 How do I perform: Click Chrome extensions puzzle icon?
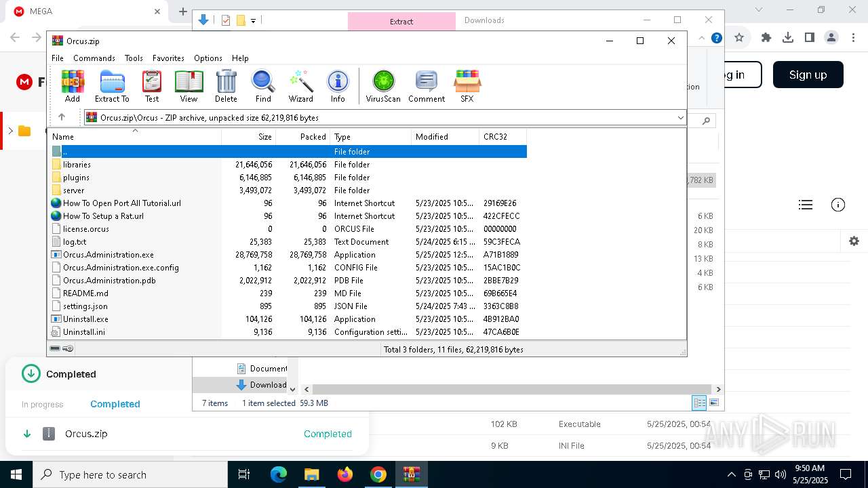tap(766, 38)
